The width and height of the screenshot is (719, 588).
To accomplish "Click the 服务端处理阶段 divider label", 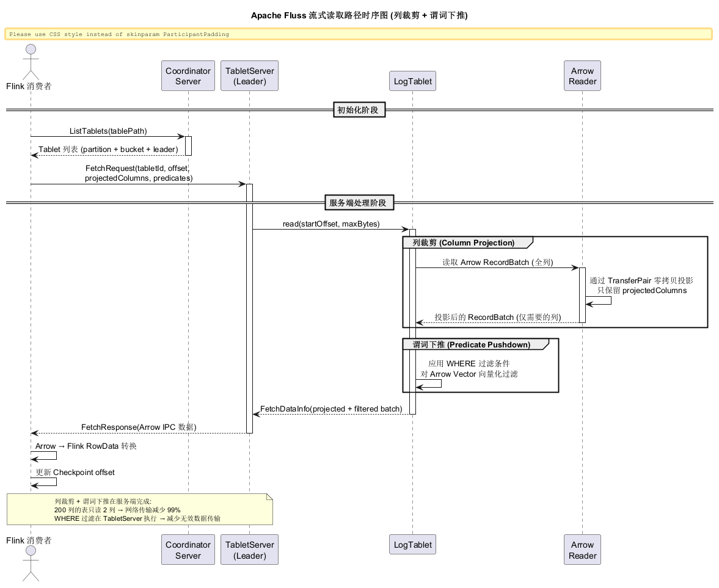I will click(359, 203).
